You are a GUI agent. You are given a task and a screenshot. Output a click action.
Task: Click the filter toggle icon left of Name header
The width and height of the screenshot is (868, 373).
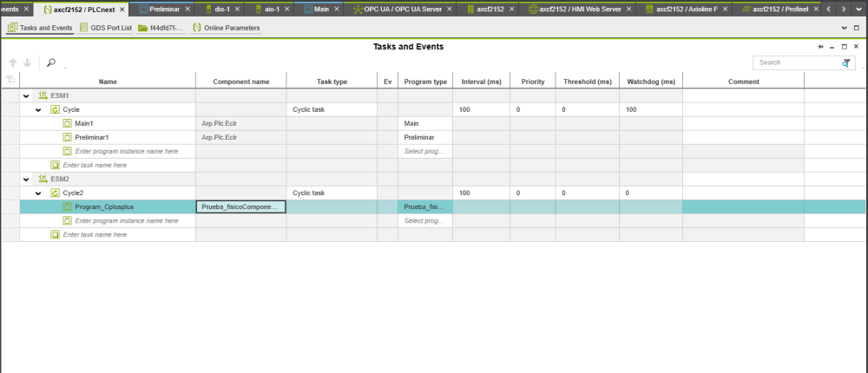tap(10, 81)
